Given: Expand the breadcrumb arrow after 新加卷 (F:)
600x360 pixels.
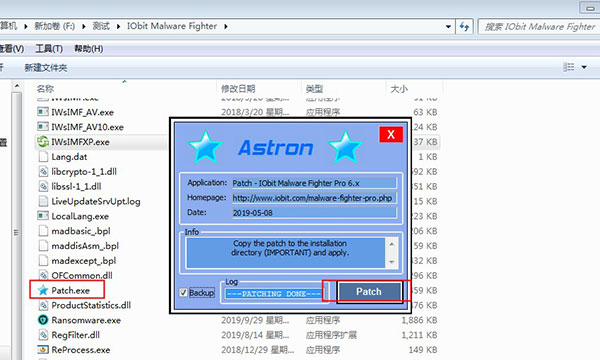Looking at the screenshot, I should click(83, 26).
